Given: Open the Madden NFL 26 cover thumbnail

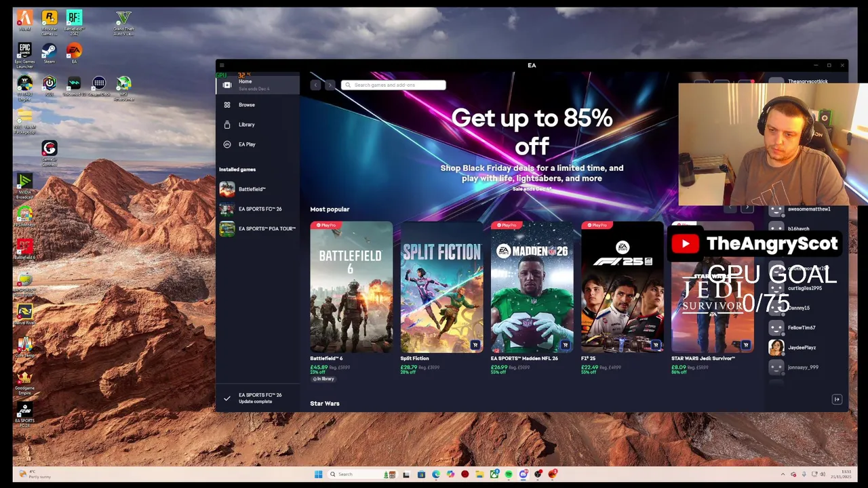Looking at the screenshot, I should coord(532,287).
